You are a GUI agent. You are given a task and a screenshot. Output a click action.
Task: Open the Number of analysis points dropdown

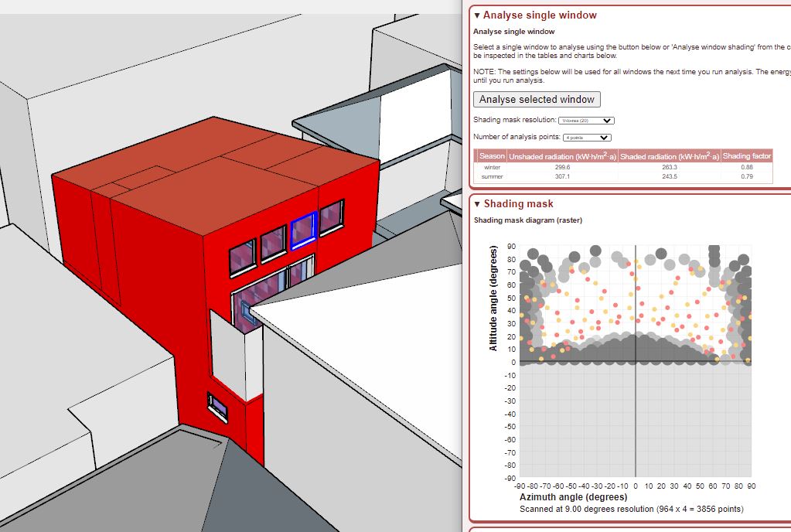(587, 138)
